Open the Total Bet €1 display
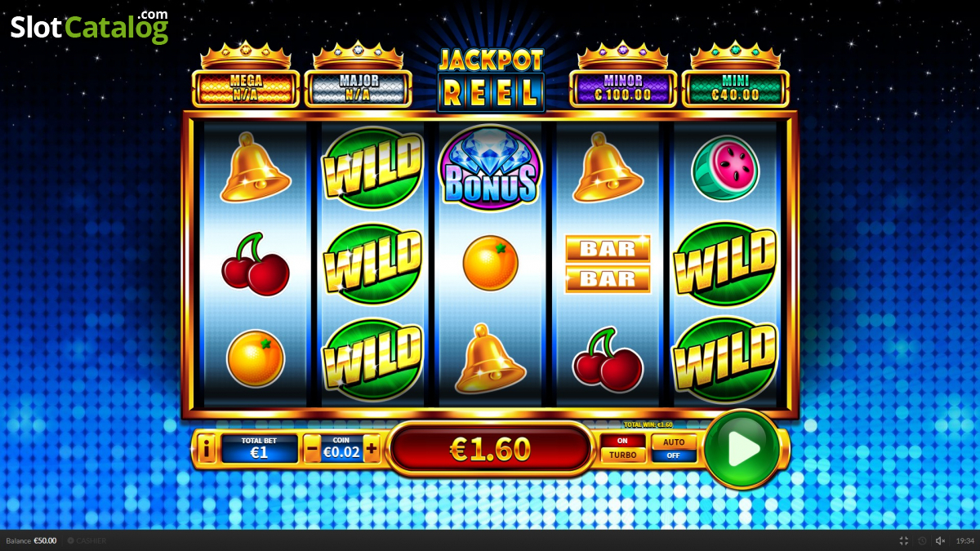 (260, 448)
